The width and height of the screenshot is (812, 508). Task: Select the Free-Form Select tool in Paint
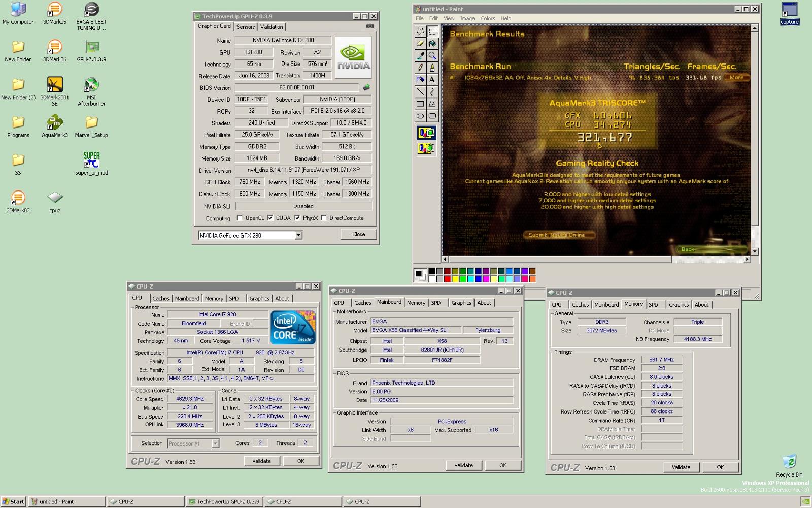click(x=420, y=31)
